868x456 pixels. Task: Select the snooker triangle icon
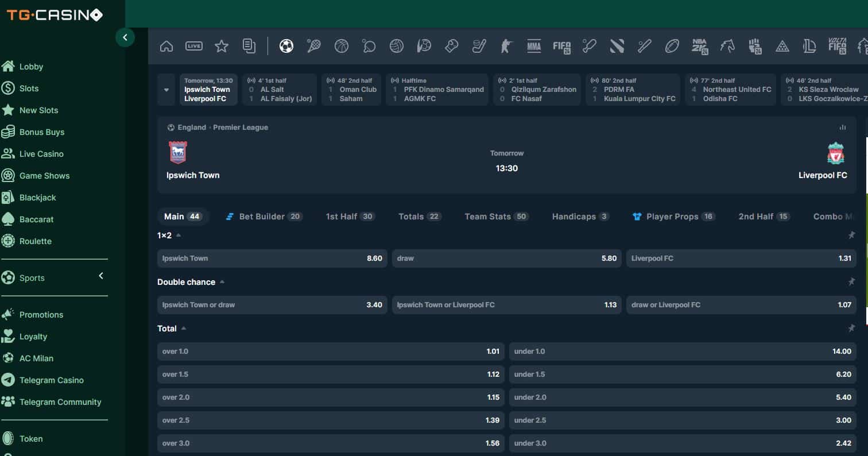coord(782,46)
